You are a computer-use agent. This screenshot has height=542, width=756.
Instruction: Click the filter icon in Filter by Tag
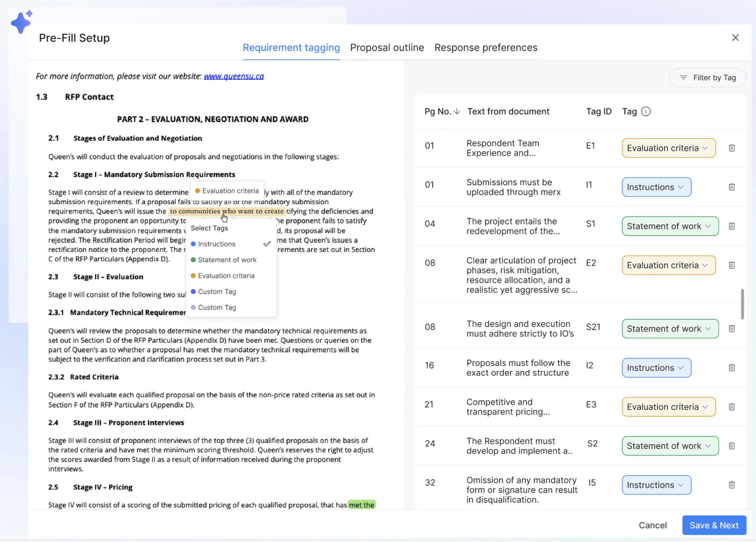click(683, 78)
